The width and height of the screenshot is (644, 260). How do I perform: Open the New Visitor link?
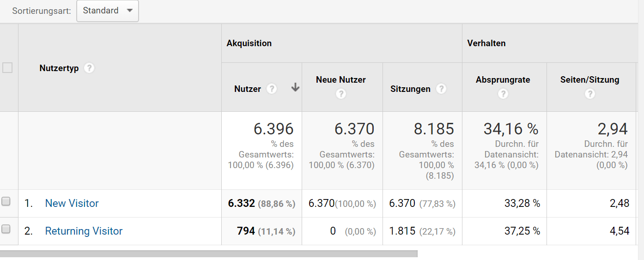[72, 203]
